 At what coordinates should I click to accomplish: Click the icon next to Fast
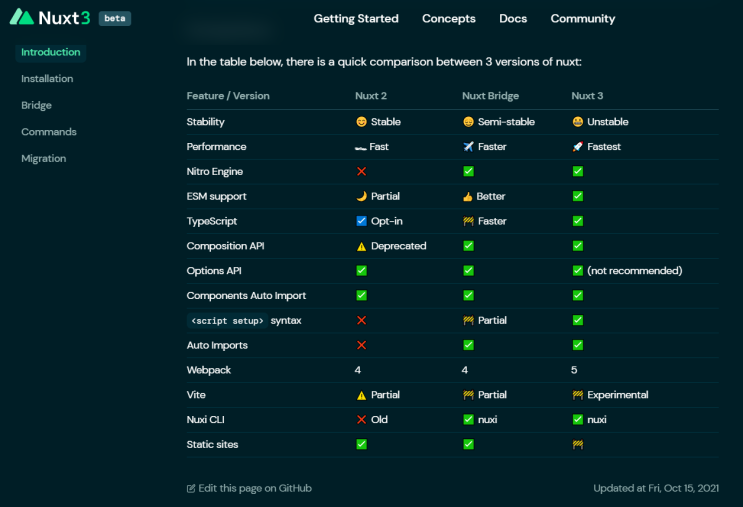coord(361,148)
